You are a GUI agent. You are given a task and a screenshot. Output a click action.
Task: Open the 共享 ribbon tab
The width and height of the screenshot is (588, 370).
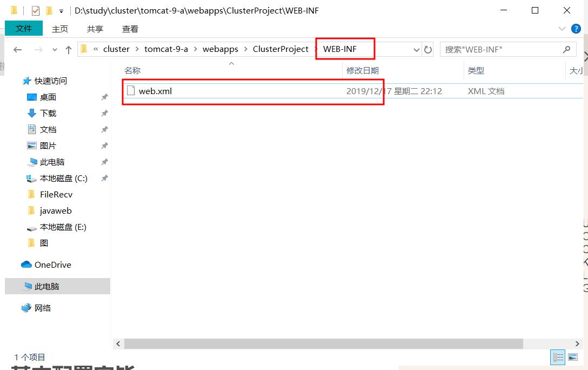pos(95,29)
